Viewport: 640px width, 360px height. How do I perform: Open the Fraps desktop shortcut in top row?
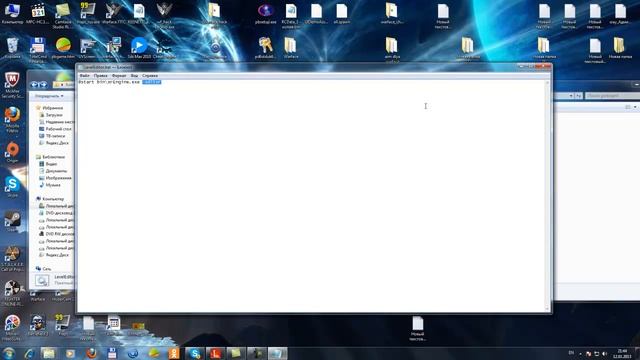(88, 13)
